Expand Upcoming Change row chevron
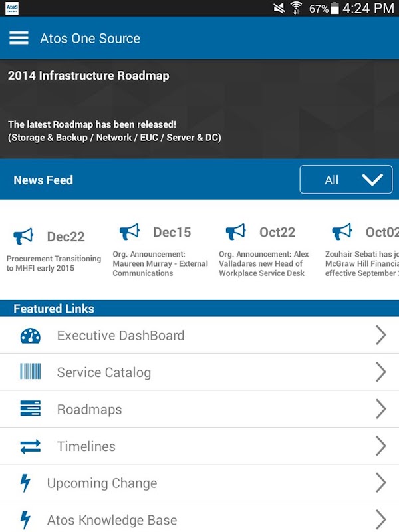Screen dimensions: 399x532 point(381,483)
